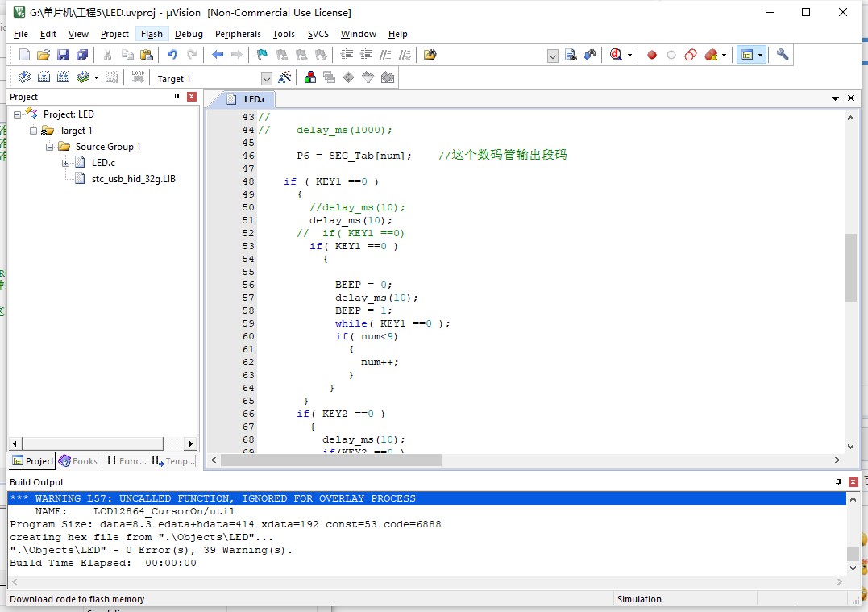Image resolution: width=868 pixels, height=612 pixels.
Task: Unindent the selected lines
Action: tap(366, 55)
